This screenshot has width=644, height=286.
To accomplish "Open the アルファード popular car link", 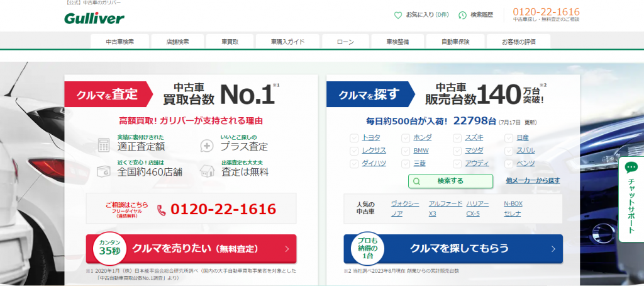I will pos(445,203).
